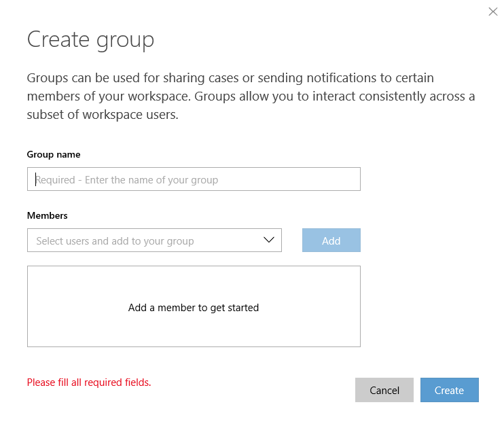This screenshot has height=428, width=504.
Task: Click the Group name input field
Action: (194, 179)
